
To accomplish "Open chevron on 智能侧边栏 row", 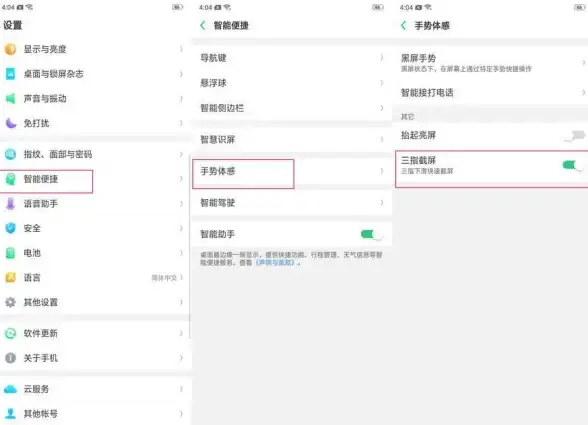I will pos(382,108).
